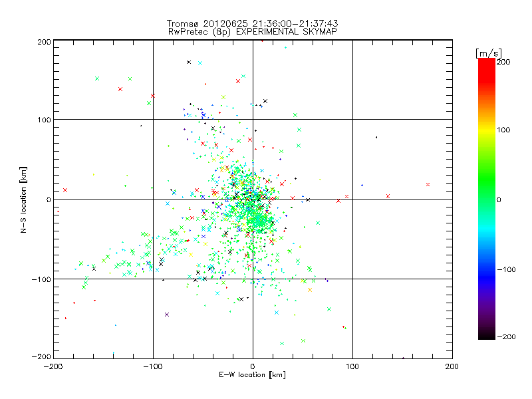
Task: Click the 0 label on the colorbar
Action: (x=499, y=199)
